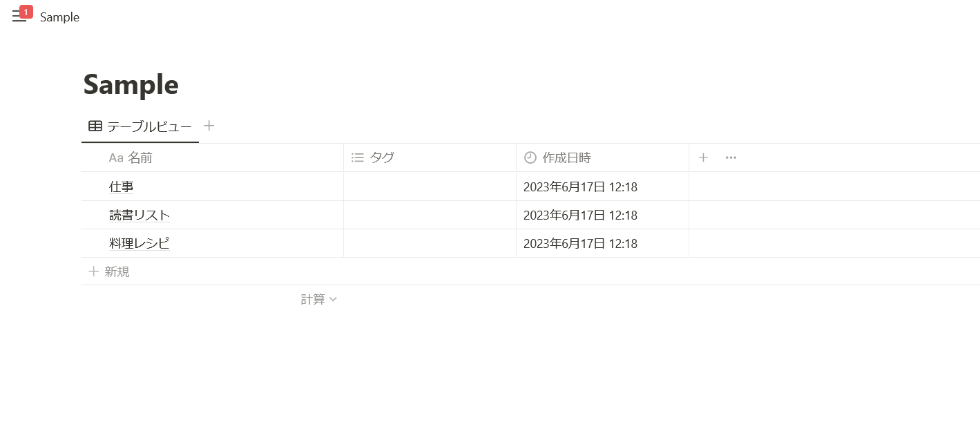Open the 読書リスト page entry
Screen dimensions: 980x431
pos(140,215)
